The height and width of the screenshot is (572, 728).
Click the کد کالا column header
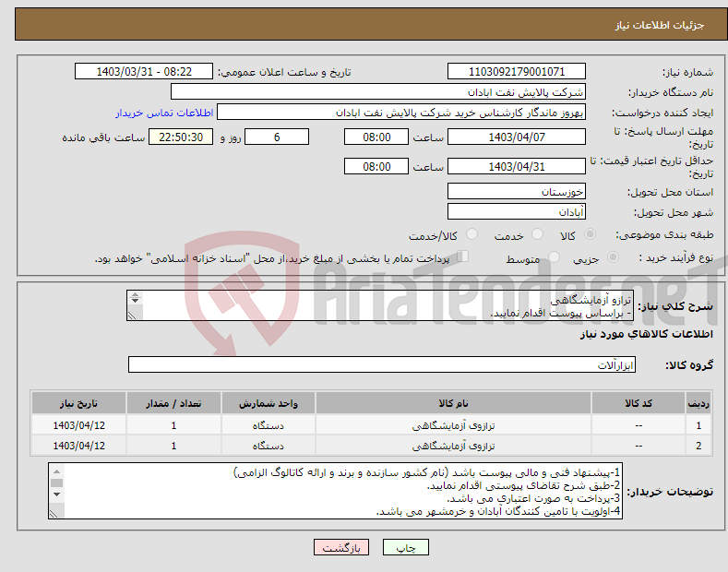[x=638, y=403]
